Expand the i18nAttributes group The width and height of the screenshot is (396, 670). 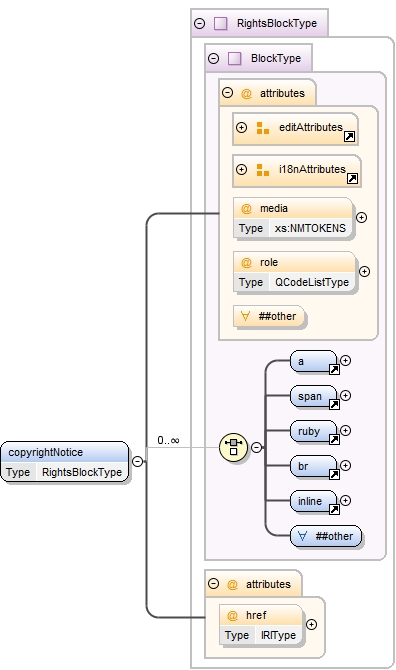[242, 169]
